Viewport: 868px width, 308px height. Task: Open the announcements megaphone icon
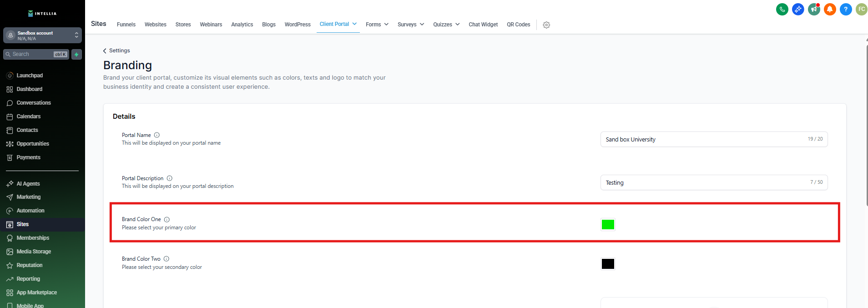point(814,9)
